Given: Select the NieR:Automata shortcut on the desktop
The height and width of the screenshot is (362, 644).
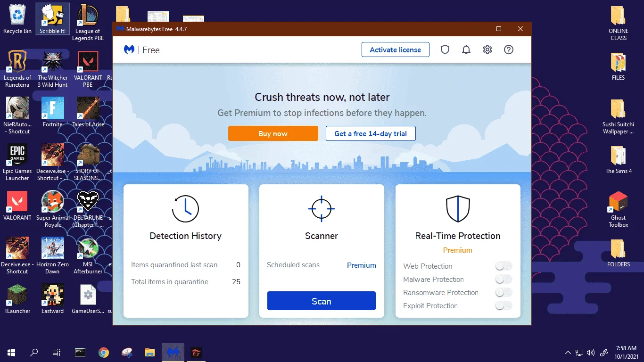Looking at the screenshot, I should pos(17,116).
